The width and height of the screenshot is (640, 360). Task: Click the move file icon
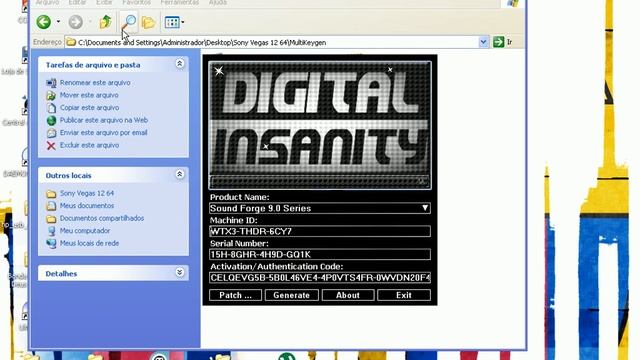click(51, 96)
